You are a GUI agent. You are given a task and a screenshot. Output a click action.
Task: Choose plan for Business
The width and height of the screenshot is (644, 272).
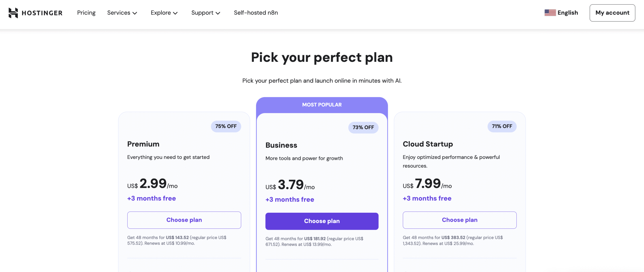pos(322,221)
